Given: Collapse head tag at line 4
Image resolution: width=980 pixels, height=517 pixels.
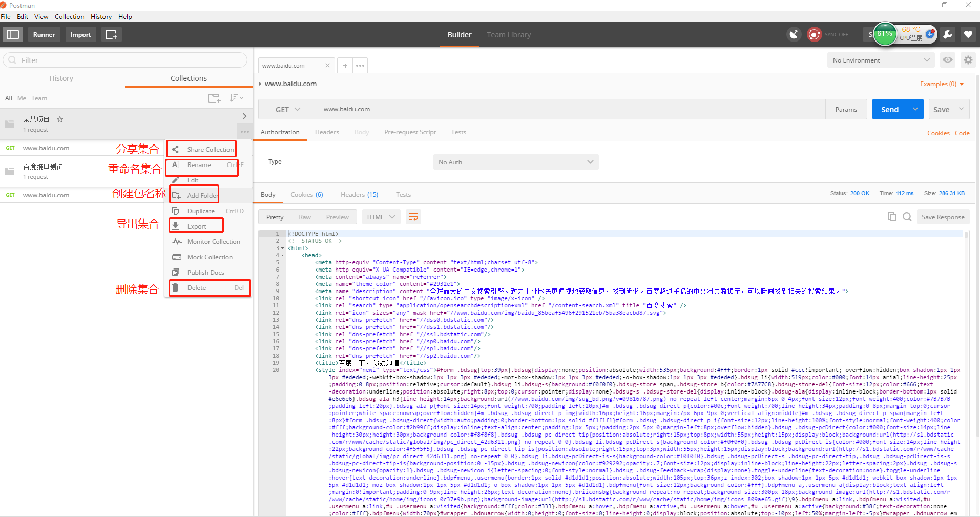Looking at the screenshot, I should pyautogui.click(x=282, y=255).
